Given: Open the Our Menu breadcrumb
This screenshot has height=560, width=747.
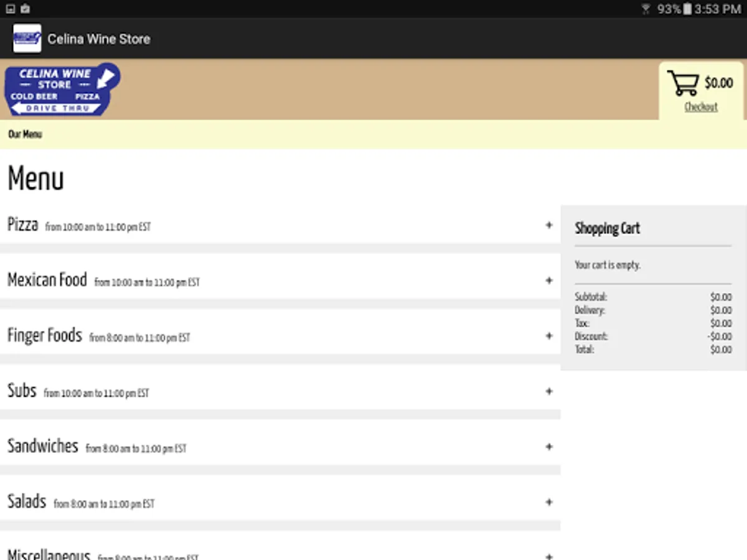Looking at the screenshot, I should [25, 134].
